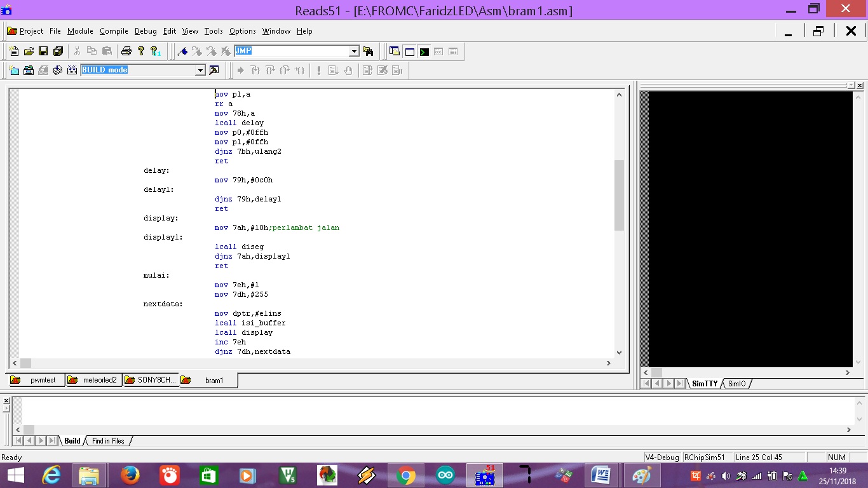The image size is (868, 488).
Task: Open the Options menu
Action: (x=243, y=30)
